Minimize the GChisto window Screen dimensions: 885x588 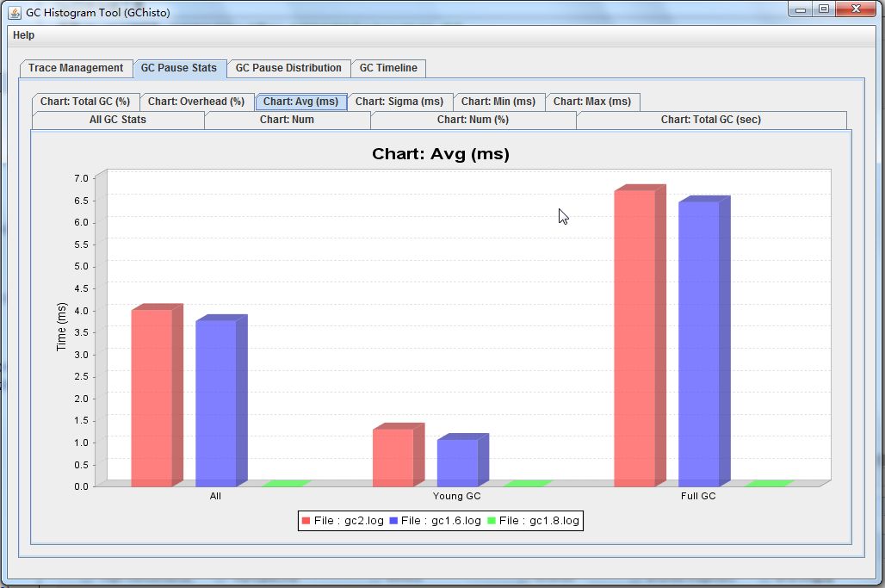(x=801, y=9)
